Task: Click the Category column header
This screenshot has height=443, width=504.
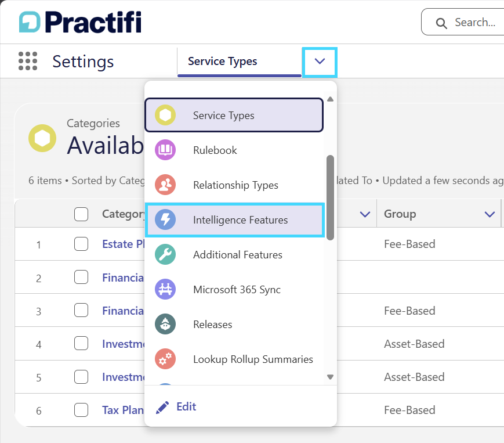Action: 123,214
